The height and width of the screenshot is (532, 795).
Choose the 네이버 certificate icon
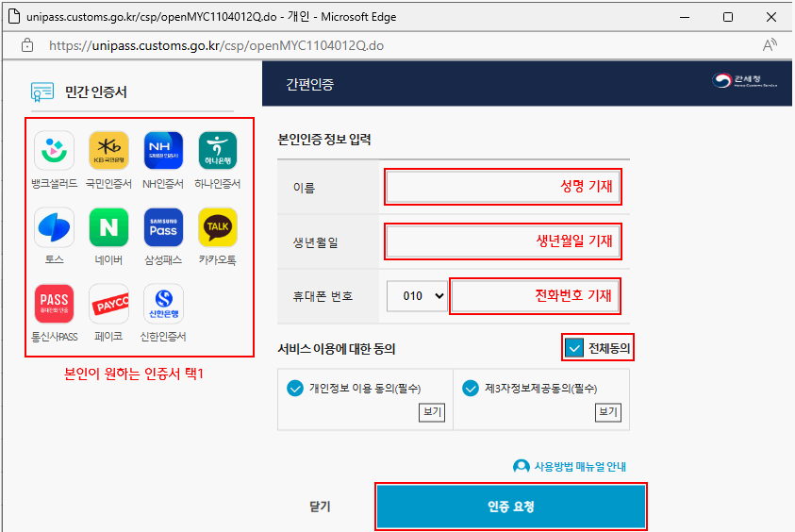pyautogui.click(x=108, y=227)
